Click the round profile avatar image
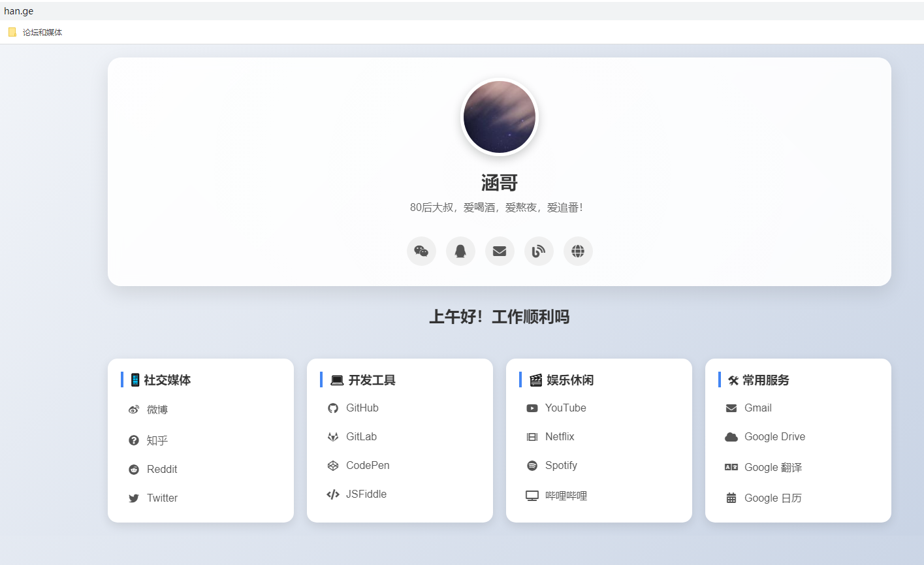The image size is (924, 565). point(500,117)
